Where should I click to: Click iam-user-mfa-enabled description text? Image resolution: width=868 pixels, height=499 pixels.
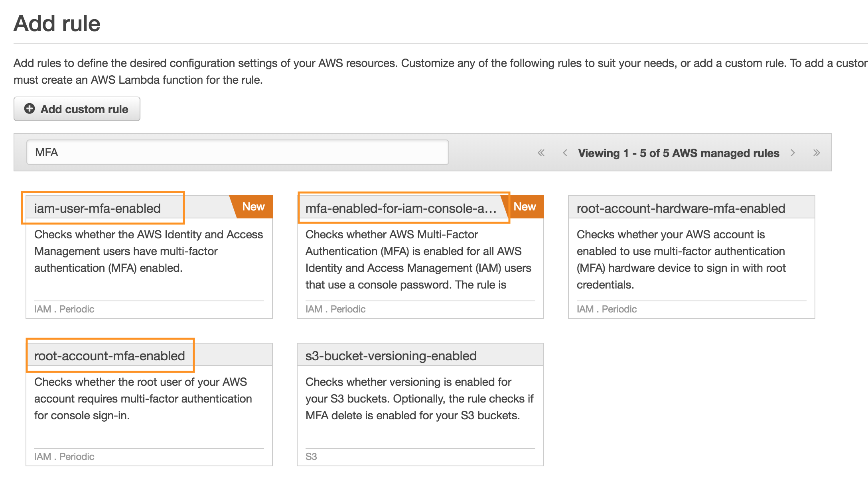click(x=148, y=251)
